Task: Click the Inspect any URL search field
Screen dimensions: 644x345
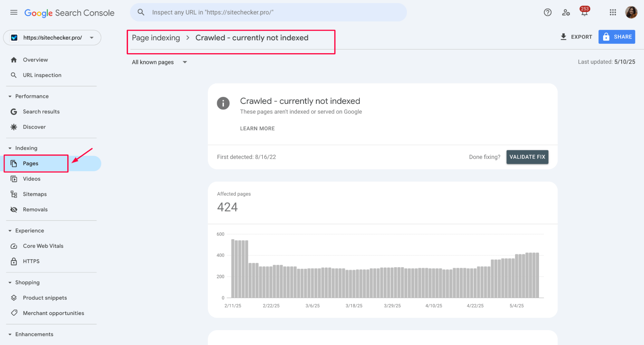Action: 268,12
